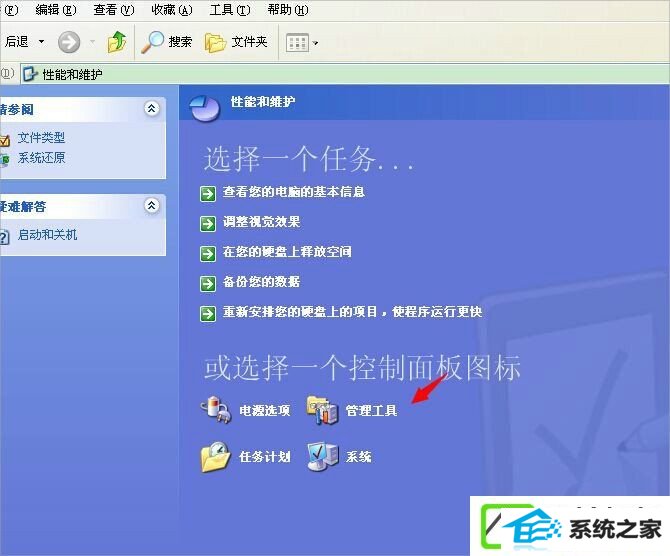Click the 任务计划 label
The height and width of the screenshot is (556, 670).
[x=264, y=457]
